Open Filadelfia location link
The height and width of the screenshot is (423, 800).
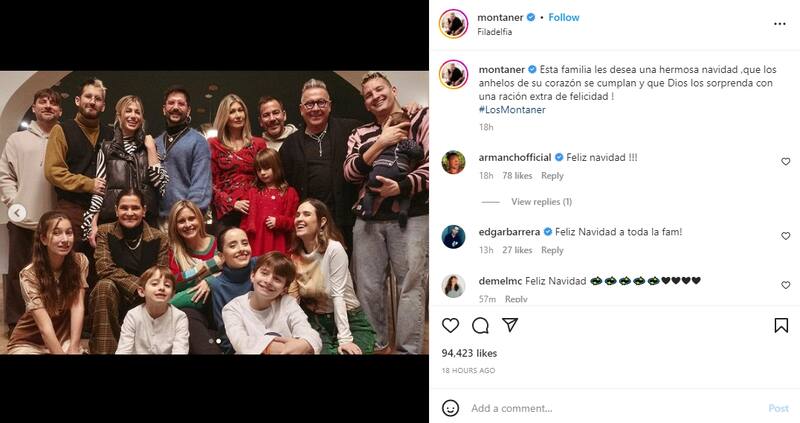click(495, 32)
